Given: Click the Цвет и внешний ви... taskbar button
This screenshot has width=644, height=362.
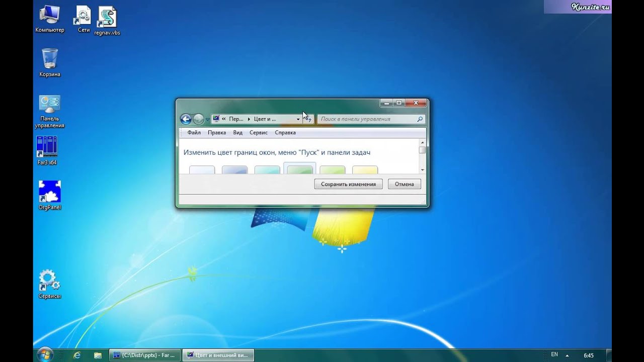Looking at the screenshot, I should pos(218,355).
